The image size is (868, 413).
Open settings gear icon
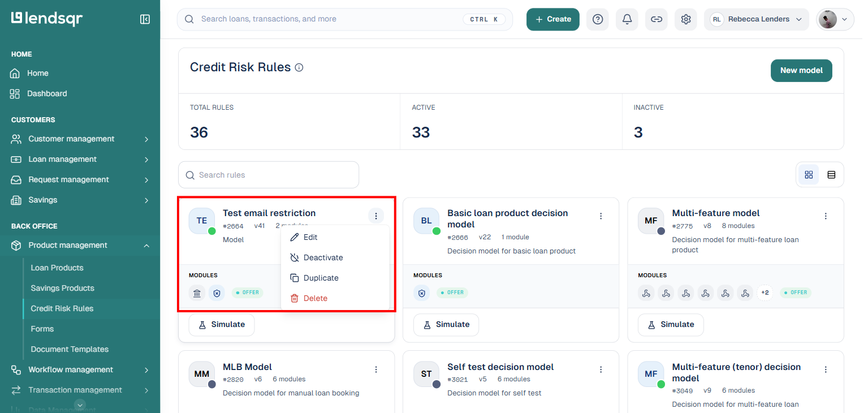686,19
